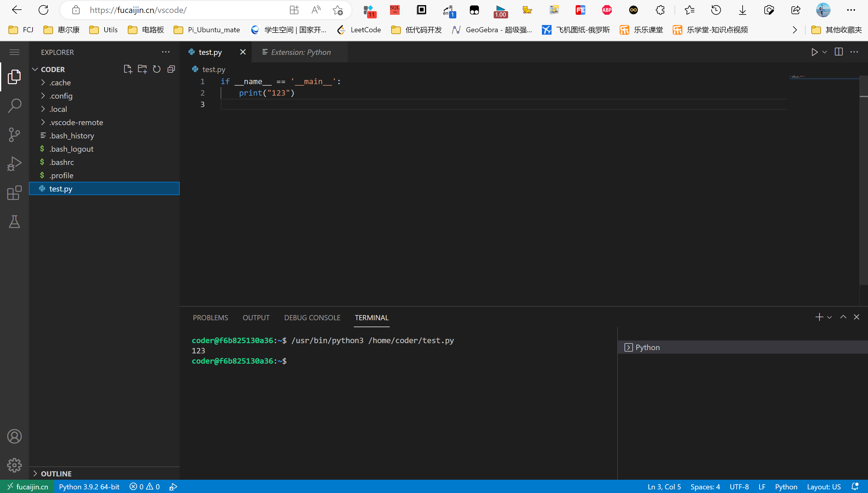Open the Search view icon
Viewport: 868px width, 493px height.
point(14,106)
